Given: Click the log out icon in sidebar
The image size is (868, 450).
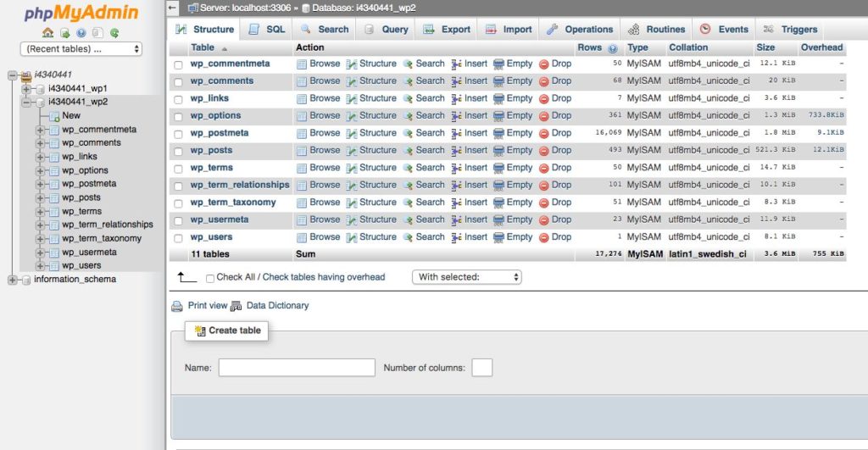Looking at the screenshot, I should tap(64, 33).
